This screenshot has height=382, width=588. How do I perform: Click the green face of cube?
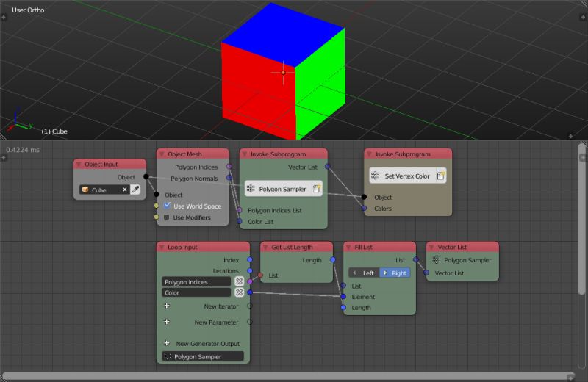pyautogui.click(x=320, y=84)
